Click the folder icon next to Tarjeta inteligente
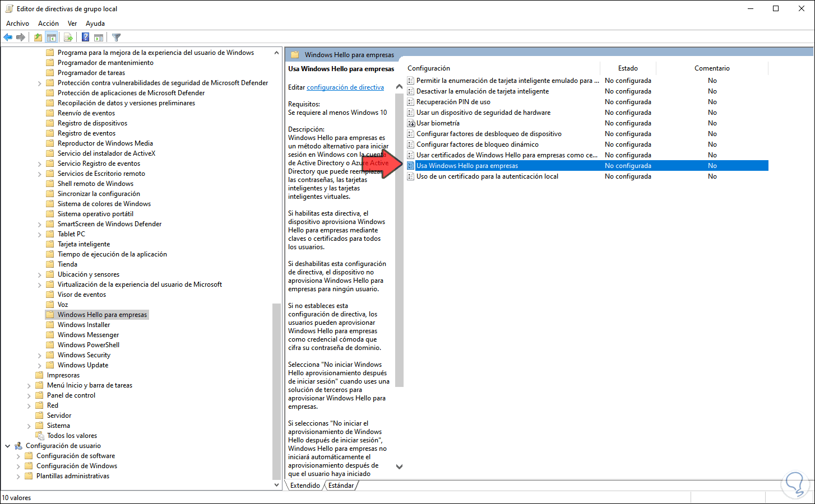This screenshot has height=504, width=815. pyautogui.click(x=50, y=244)
